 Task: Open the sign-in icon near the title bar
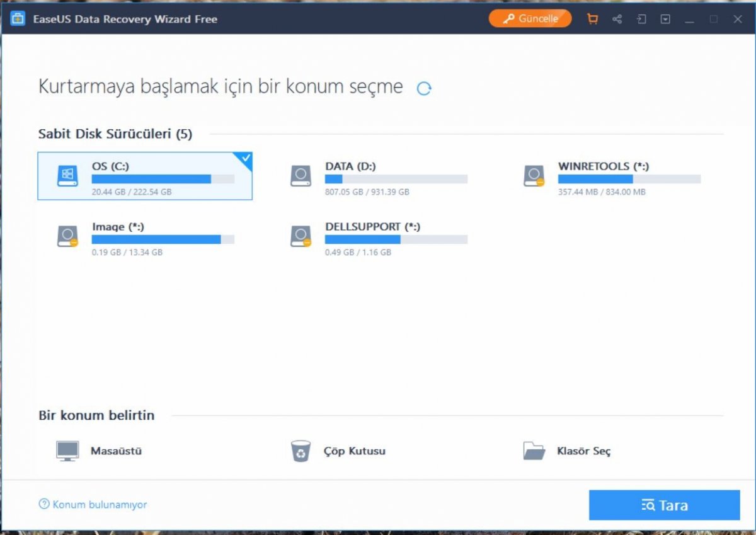641,19
